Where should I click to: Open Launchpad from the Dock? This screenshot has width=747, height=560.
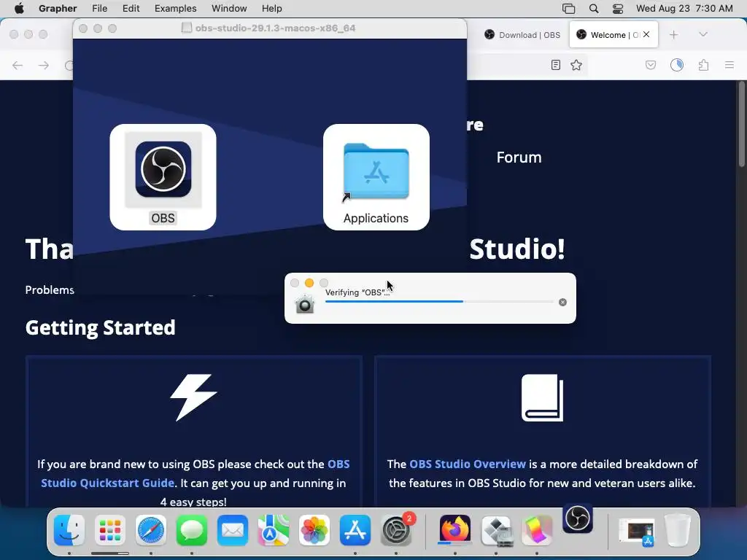[110, 530]
